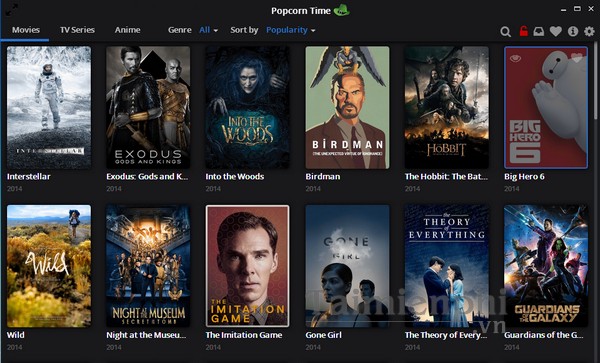Open the torrent collection inbox icon

click(539, 31)
